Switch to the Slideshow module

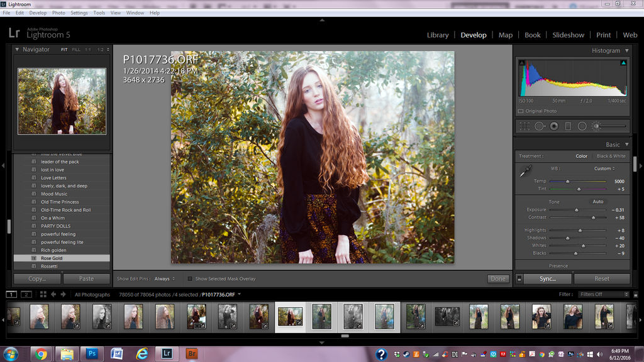(x=568, y=35)
